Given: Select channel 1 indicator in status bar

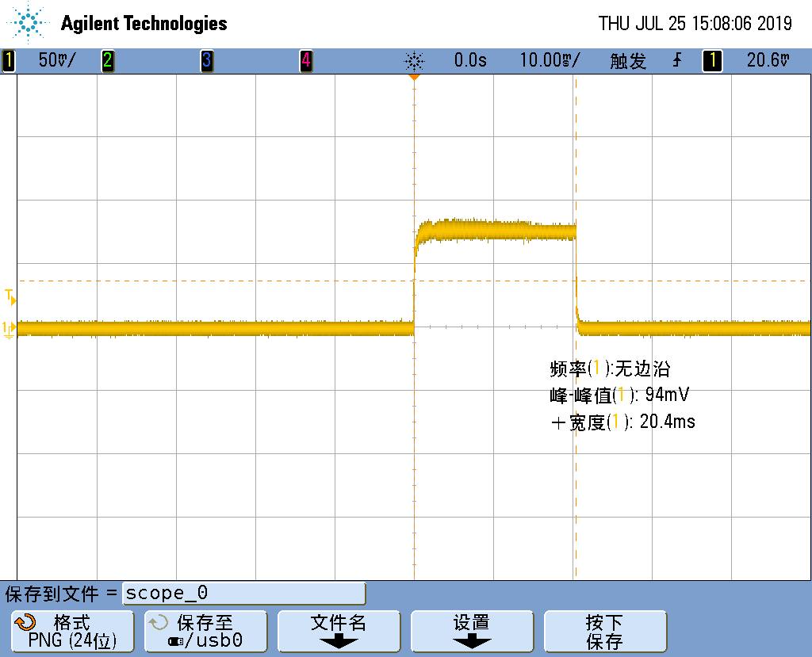Looking at the screenshot, I should (x=8, y=59).
